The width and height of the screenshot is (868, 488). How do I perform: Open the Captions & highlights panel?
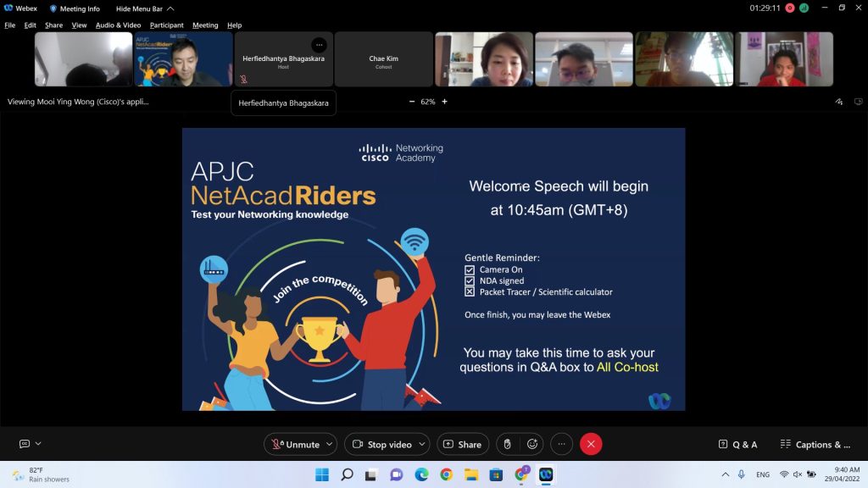pyautogui.click(x=815, y=444)
